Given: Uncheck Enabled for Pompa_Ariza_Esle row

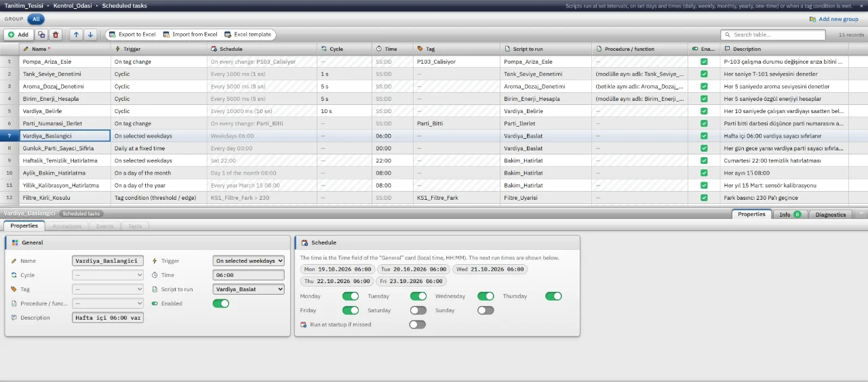Looking at the screenshot, I should point(704,62).
